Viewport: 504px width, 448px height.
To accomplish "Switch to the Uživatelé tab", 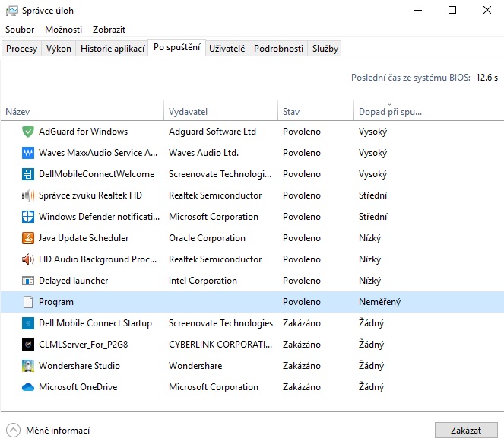I will (x=227, y=49).
